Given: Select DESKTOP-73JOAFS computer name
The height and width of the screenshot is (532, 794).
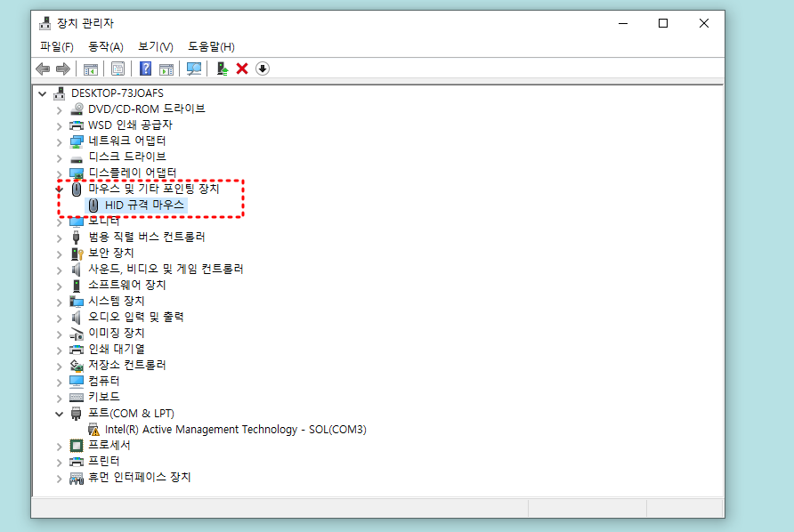Looking at the screenshot, I should tap(117, 93).
